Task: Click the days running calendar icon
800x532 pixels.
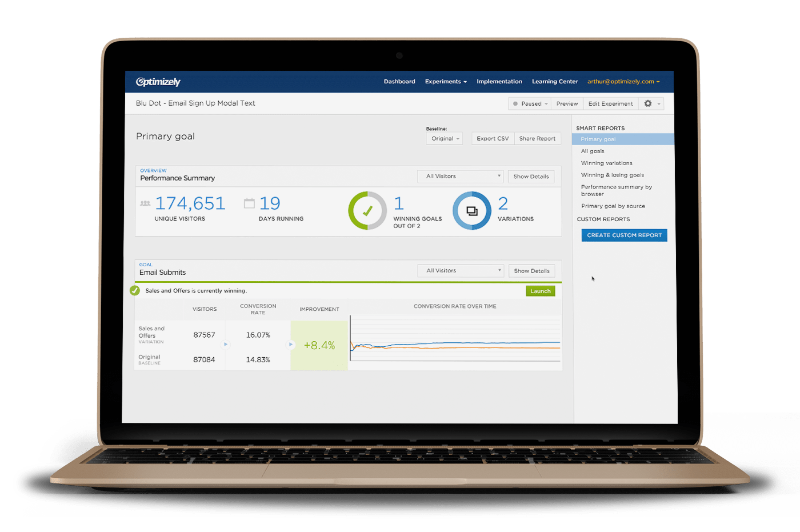Action: click(x=249, y=203)
